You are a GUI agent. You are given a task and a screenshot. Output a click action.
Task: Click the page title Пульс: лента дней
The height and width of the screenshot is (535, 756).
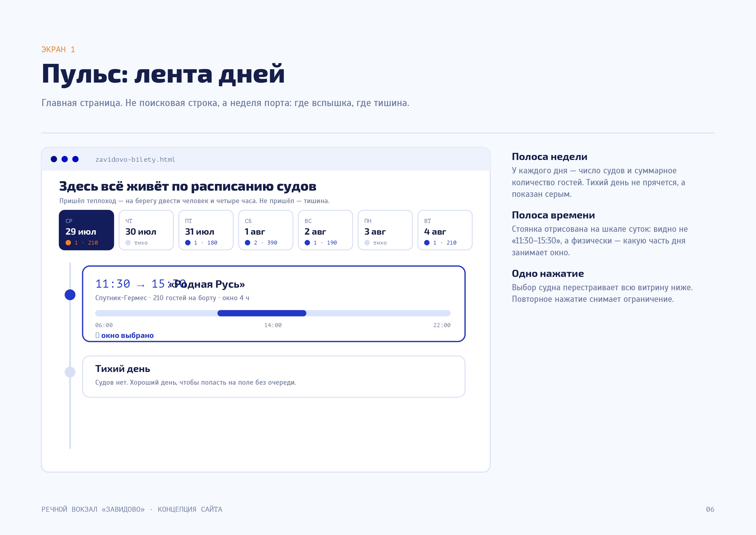click(163, 74)
